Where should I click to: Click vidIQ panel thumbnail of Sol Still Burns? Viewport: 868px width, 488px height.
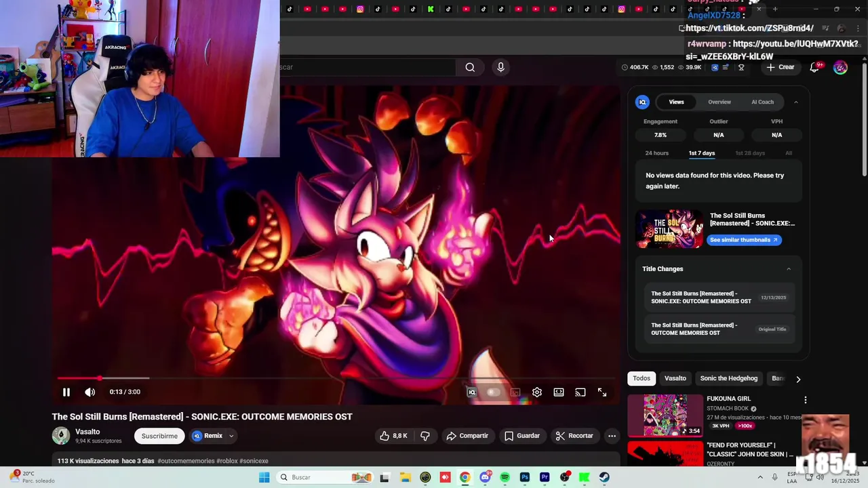click(x=669, y=229)
